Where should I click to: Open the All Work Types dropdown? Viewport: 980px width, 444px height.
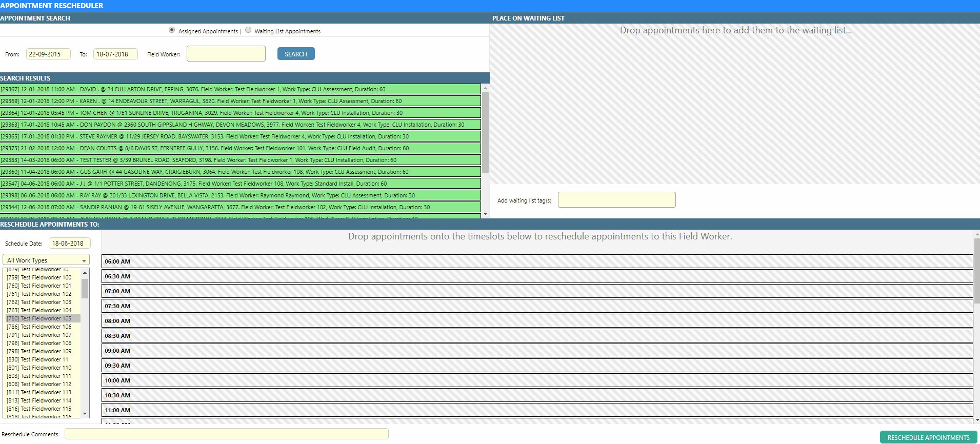pos(46,260)
